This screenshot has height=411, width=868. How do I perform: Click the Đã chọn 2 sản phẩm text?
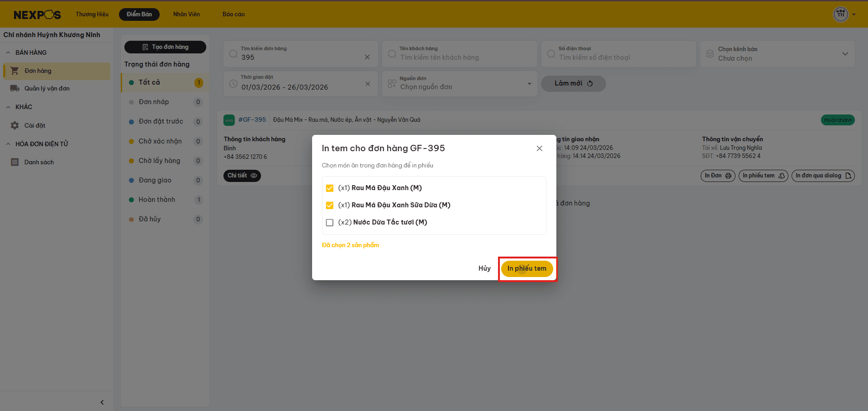(x=351, y=245)
